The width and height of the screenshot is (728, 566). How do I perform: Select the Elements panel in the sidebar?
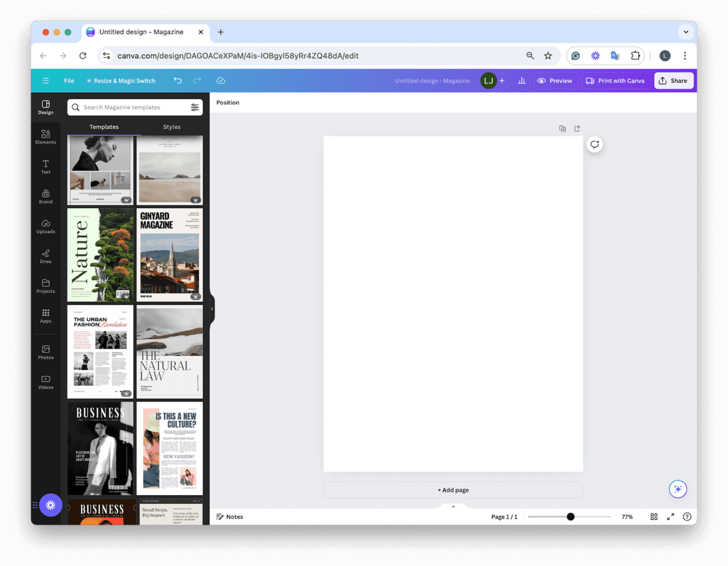pos(45,137)
